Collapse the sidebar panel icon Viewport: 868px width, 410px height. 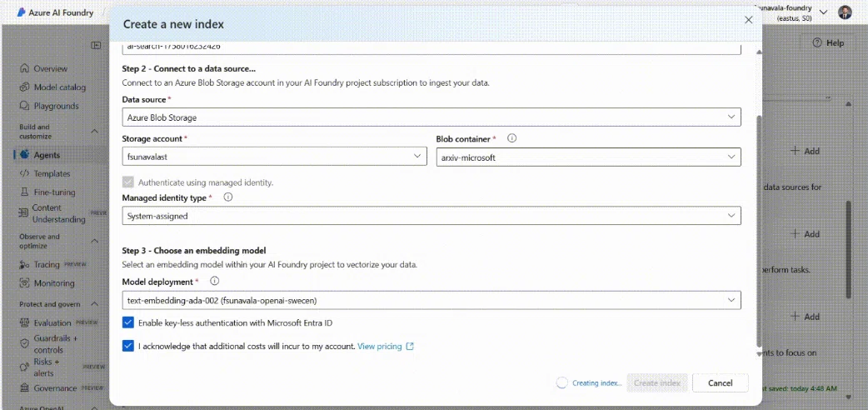(x=97, y=46)
